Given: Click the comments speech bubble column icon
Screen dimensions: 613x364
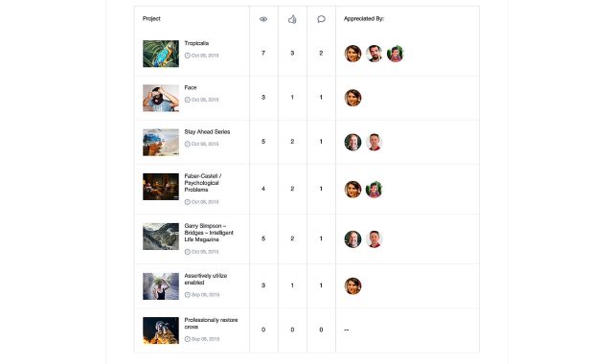Looking at the screenshot, I should [x=321, y=19].
